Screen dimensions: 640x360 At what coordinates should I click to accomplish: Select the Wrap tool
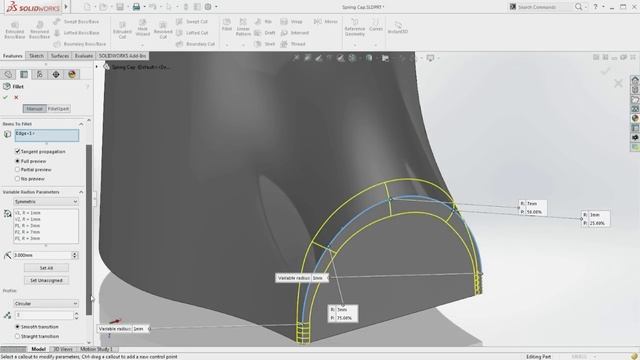291,22
